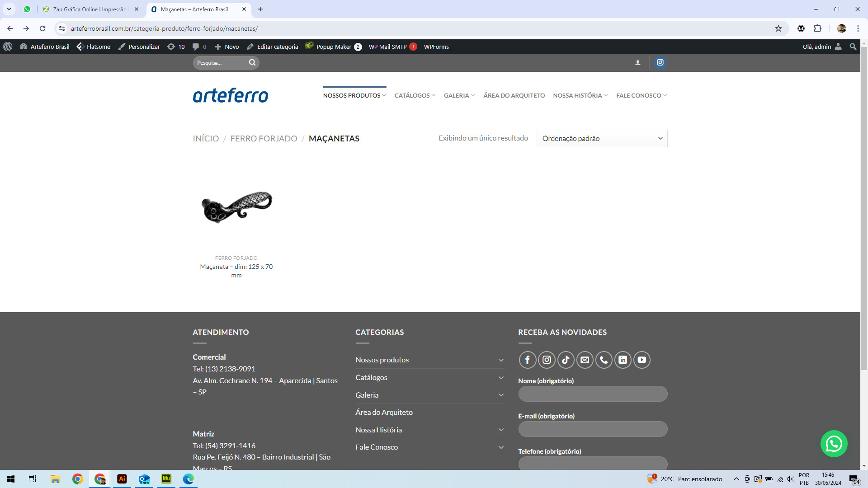Click the FERRO FORJADO breadcrumb link
The height and width of the screenshot is (488, 868).
pyautogui.click(x=264, y=139)
